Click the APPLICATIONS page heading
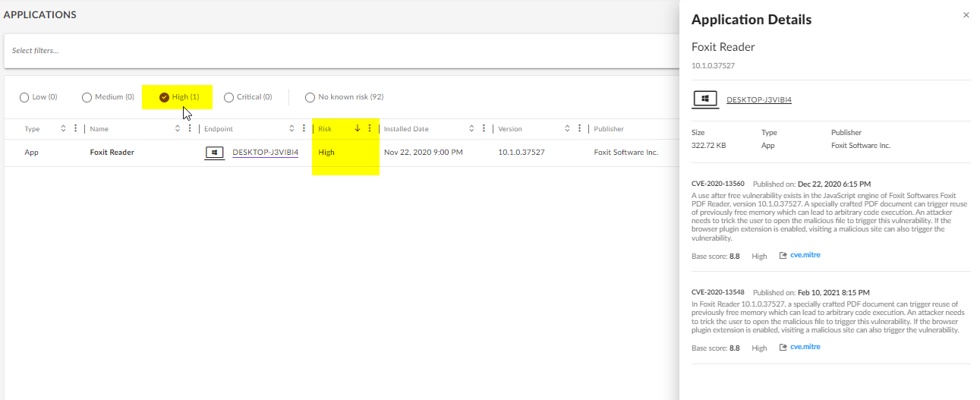980x400 pixels. [39, 15]
